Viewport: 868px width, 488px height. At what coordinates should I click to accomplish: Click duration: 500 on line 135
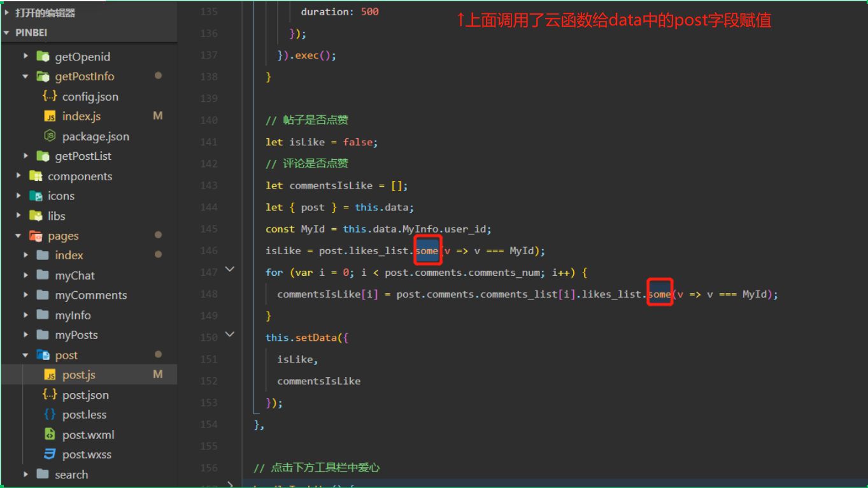339,11
